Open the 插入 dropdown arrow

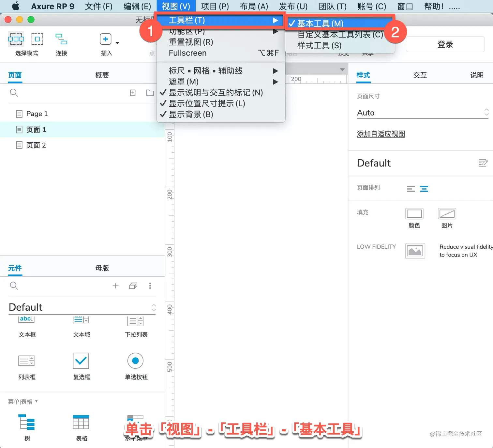coord(117,43)
